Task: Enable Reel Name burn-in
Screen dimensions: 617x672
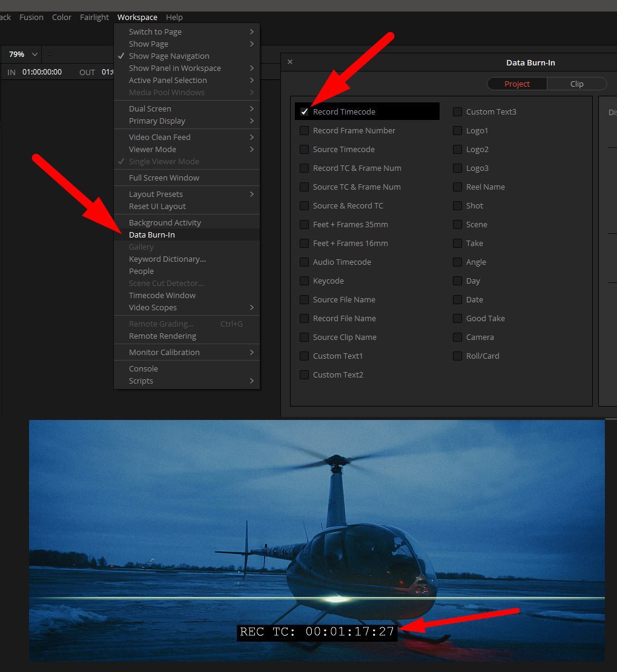Action: [x=457, y=187]
